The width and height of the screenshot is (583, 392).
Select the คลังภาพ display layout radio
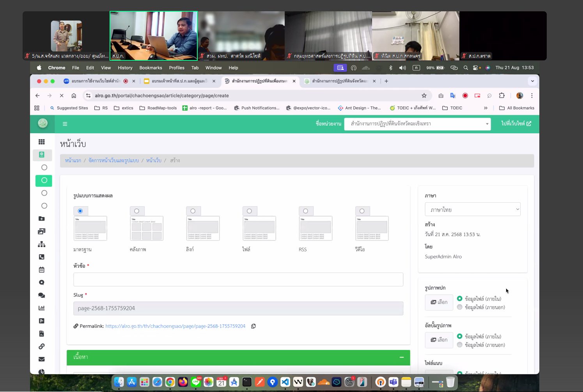[x=136, y=211]
